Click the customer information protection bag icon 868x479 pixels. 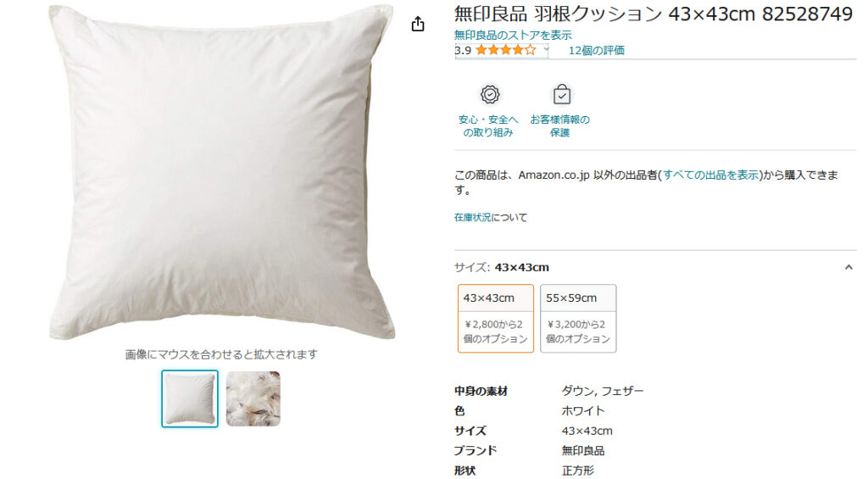click(561, 94)
